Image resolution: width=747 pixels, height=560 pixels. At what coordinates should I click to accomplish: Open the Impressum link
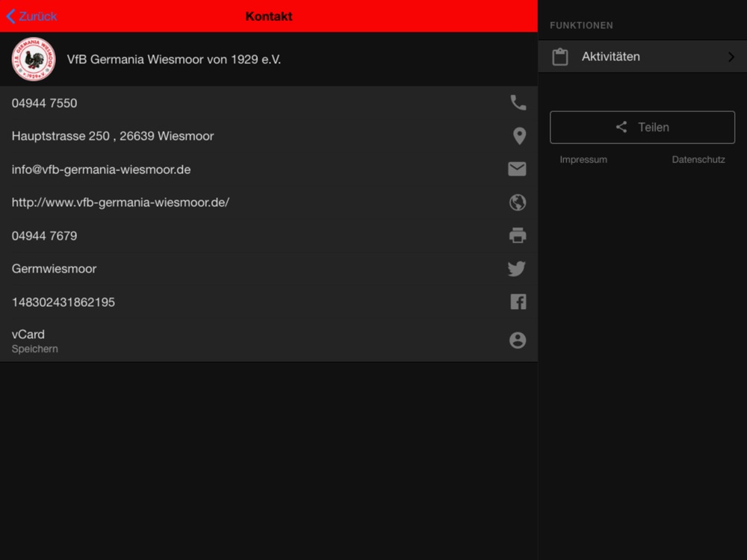click(583, 160)
